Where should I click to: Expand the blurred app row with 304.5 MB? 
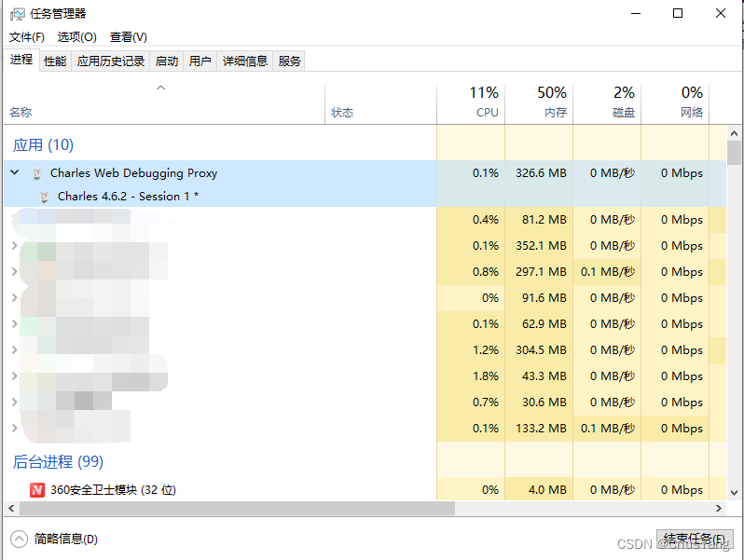coord(14,350)
